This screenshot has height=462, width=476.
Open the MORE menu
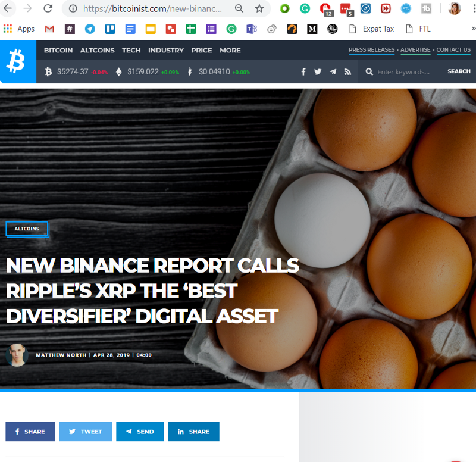(x=230, y=51)
